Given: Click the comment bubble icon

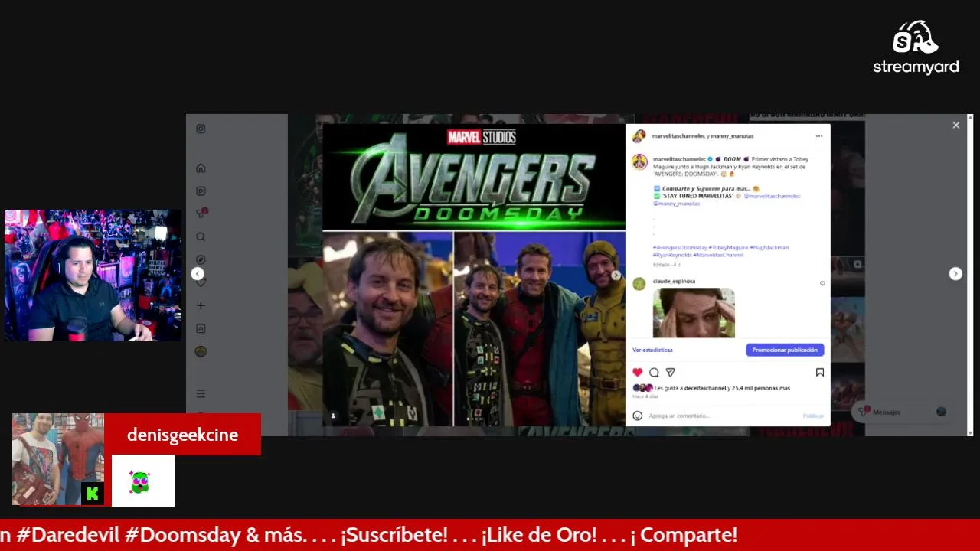Looking at the screenshot, I should click(x=654, y=372).
